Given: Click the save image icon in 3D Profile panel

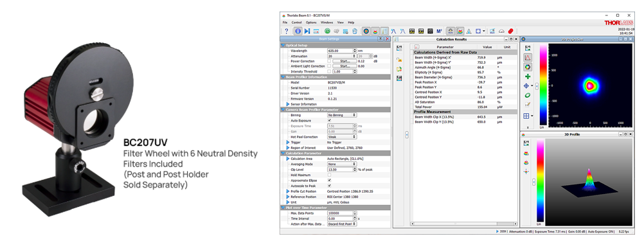Looking at the screenshot, I should point(526,143).
